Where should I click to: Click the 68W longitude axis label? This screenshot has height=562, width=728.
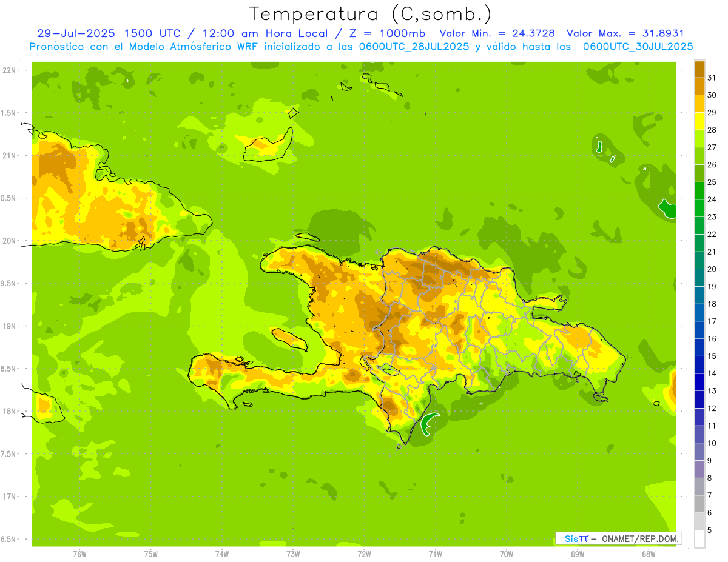[x=649, y=554]
